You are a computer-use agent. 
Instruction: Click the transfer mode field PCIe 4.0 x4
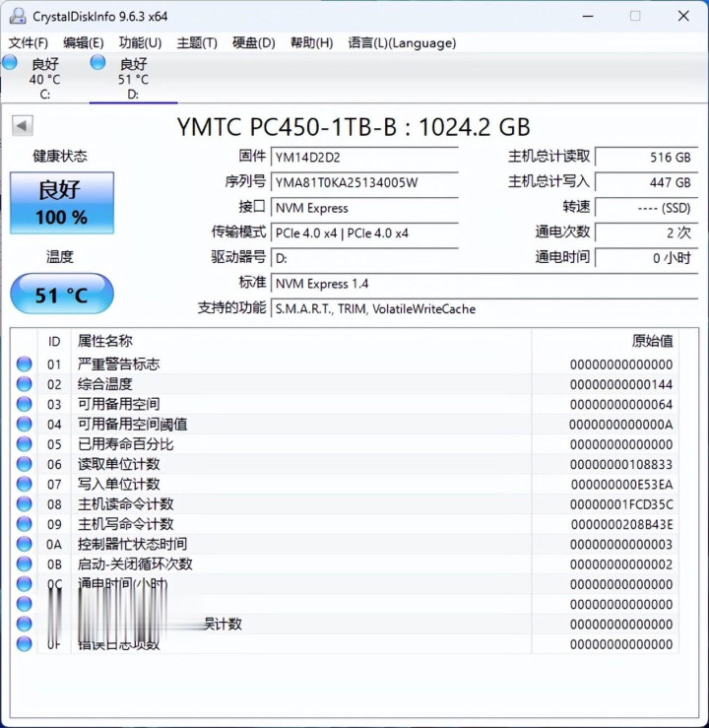click(x=364, y=232)
